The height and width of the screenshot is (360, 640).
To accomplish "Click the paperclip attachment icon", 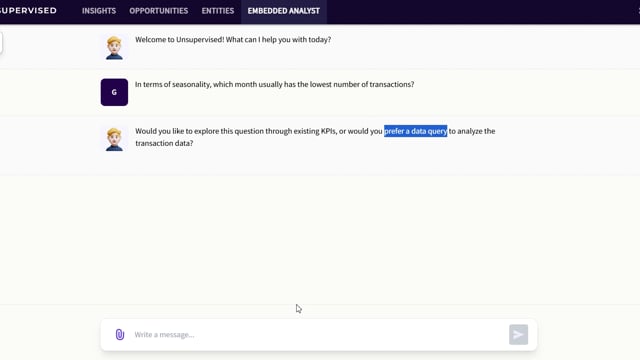I will tap(120, 335).
